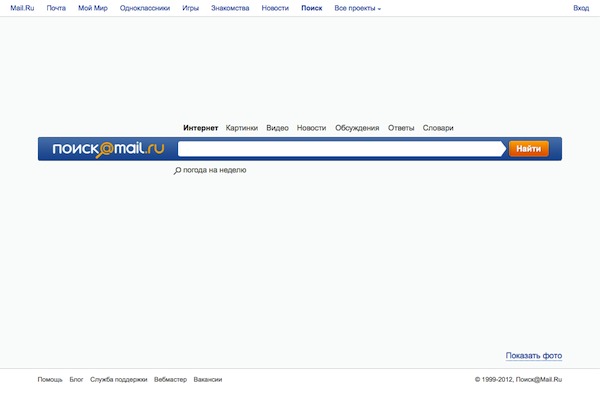Select Игры in top navigation
This screenshot has height=412, width=600.
[x=191, y=8]
